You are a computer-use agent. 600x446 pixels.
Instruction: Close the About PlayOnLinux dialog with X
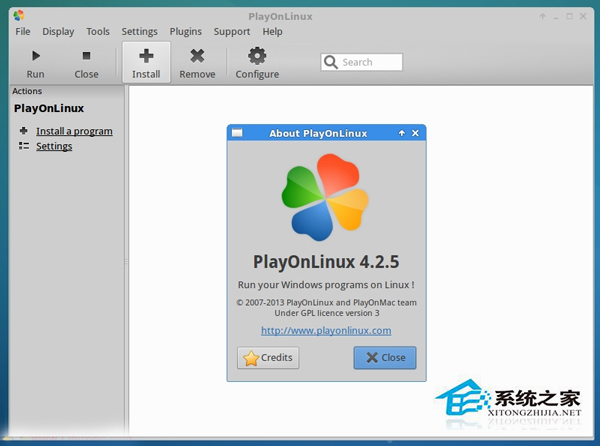[x=415, y=133]
